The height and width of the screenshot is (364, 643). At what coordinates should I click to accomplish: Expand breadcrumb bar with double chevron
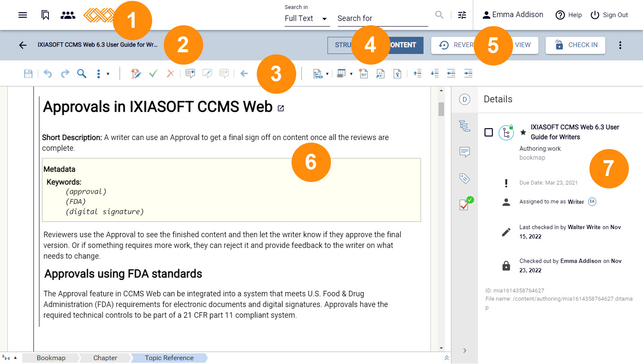447,358
